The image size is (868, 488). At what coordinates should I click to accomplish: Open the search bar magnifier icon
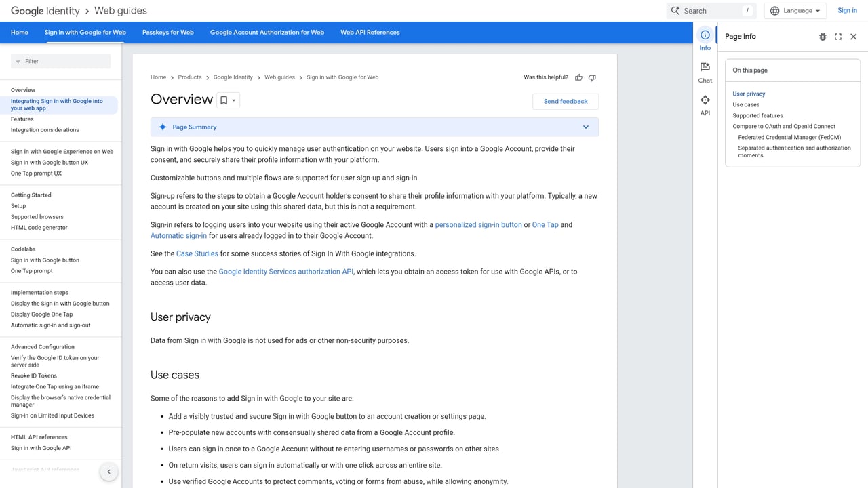tap(675, 10)
